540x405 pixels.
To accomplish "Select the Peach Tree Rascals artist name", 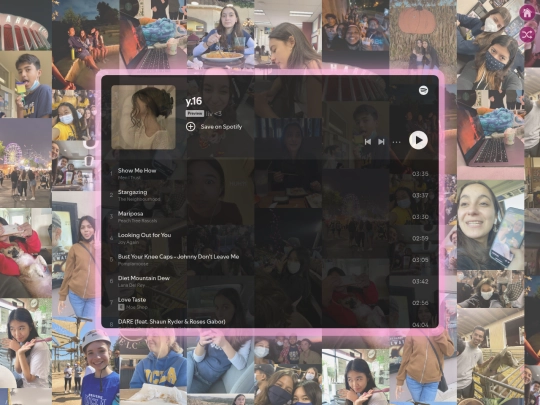I will [x=137, y=221].
